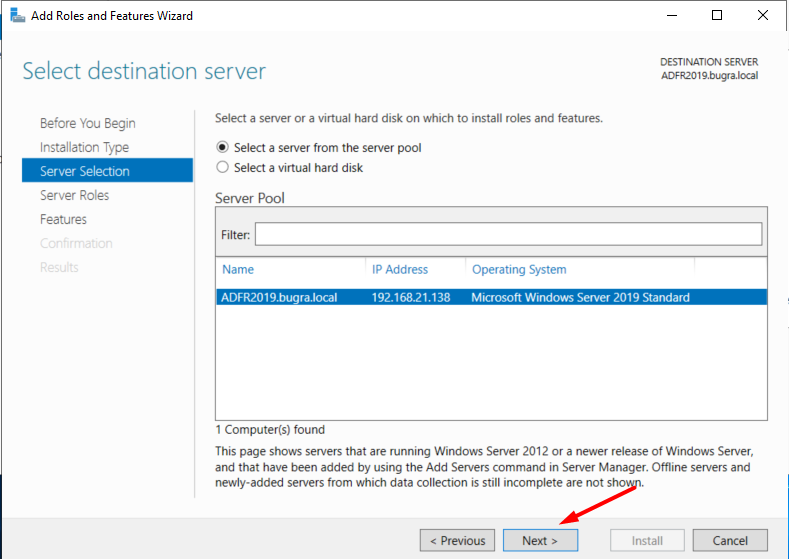Click the Add Roles wizard title icon
The image size is (789, 559).
[x=18, y=16]
